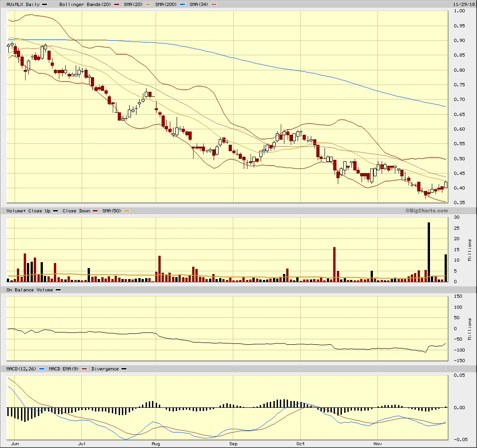Click the 0.70 price axis label
This screenshot has height=448, width=477.
click(459, 100)
